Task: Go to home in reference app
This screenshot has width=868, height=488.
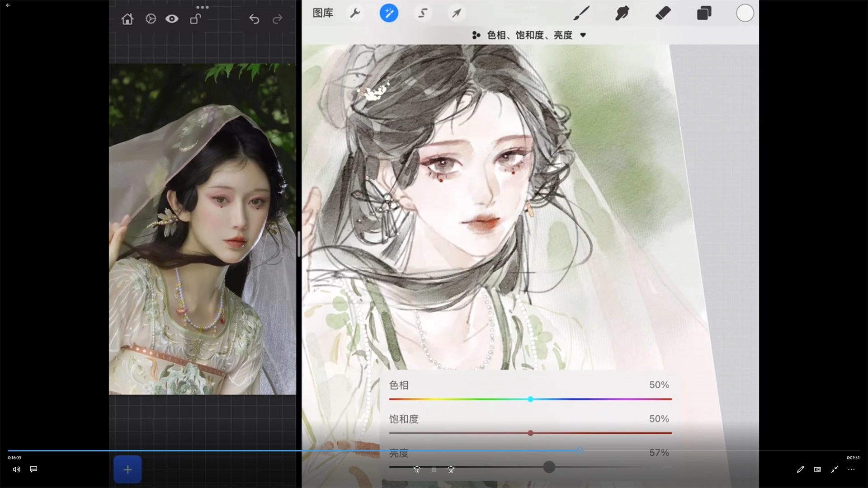Action: click(x=127, y=19)
